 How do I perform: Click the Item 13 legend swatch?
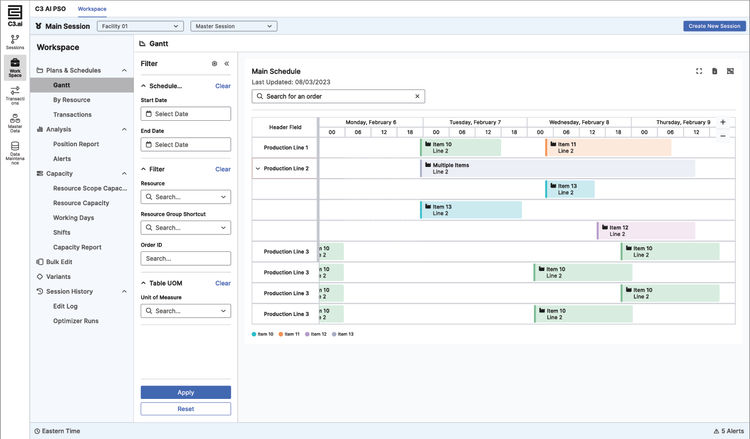334,334
